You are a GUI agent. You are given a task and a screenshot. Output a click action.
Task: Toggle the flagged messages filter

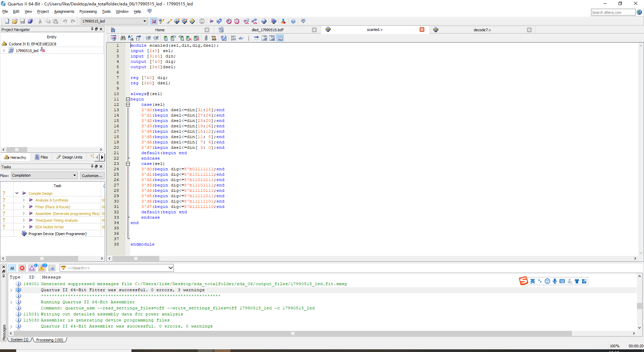coord(52,268)
